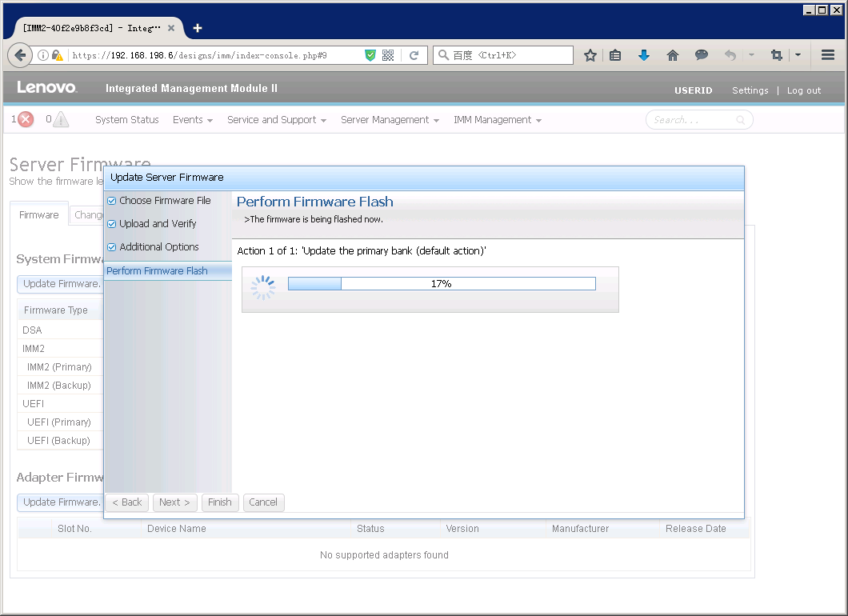Screen dimensions: 848x616
Task: Click the Log out link
Action: [803, 90]
